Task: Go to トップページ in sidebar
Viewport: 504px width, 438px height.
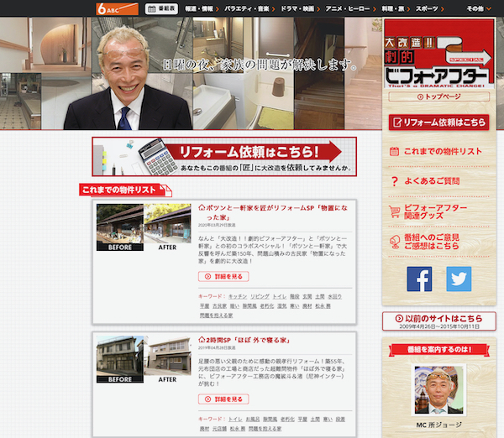Action: (438, 96)
